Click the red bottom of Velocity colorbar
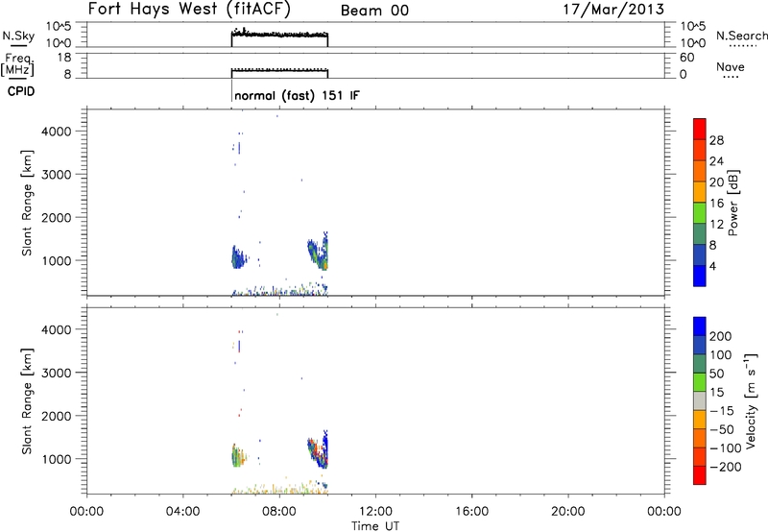Image resolution: width=768 pixels, height=532 pixels. (x=700, y=475)
